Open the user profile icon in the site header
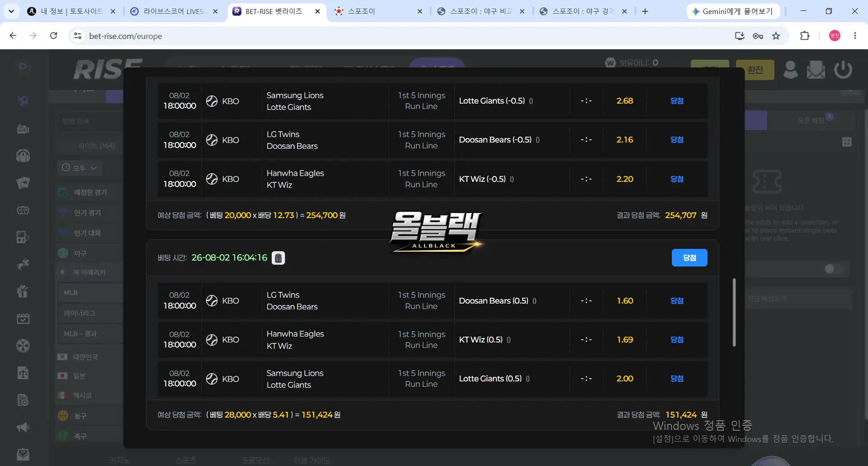The image size is (868, 466). click(790, 70)
